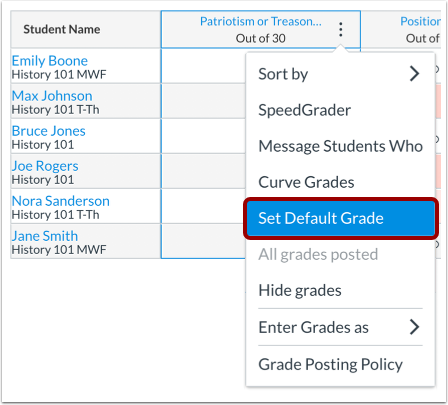Expand the Enter Grades as submenu arrow
This screenshot has width=448, height=405.
tap(414, 327)
